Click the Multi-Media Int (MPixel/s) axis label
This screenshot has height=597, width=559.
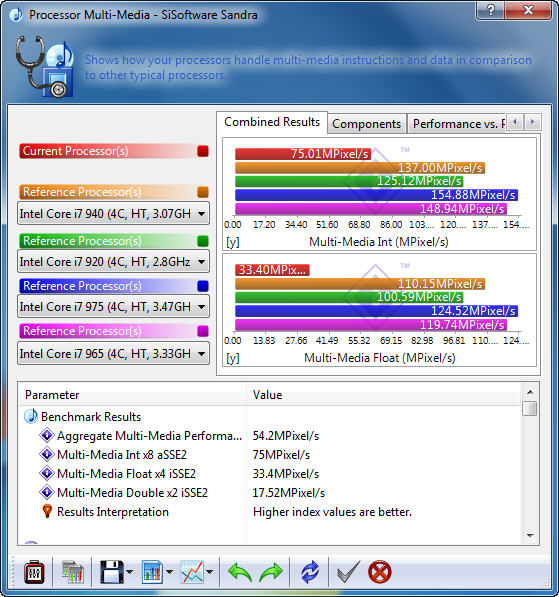[379, 242]
